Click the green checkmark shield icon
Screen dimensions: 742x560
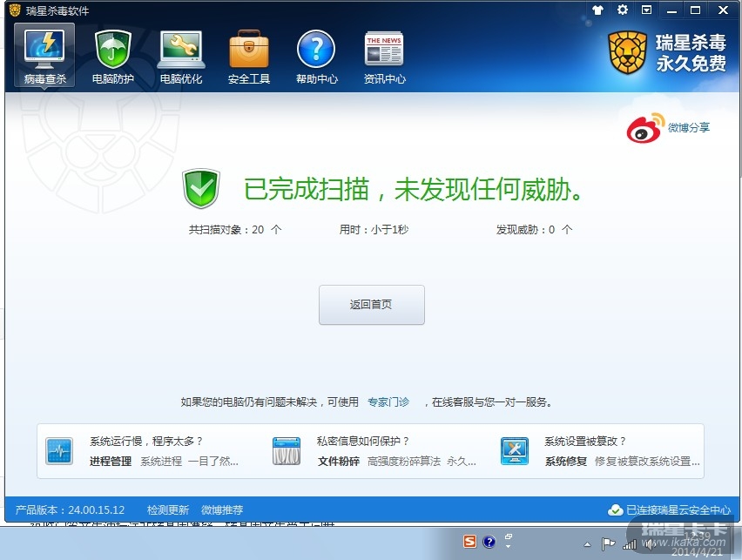[x=201, y=188]
